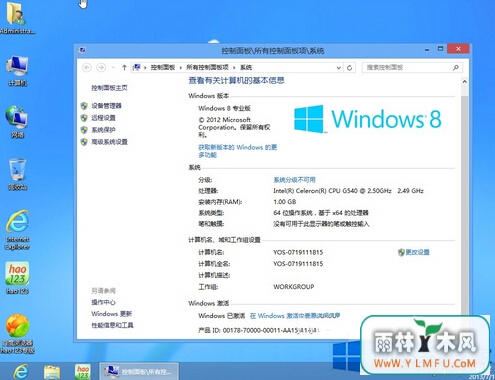The width and height of the screenshot is (495, 380).
Task: Click the hao123 taskbar icon
Action: pyautogui.click(x=83, y=371)
